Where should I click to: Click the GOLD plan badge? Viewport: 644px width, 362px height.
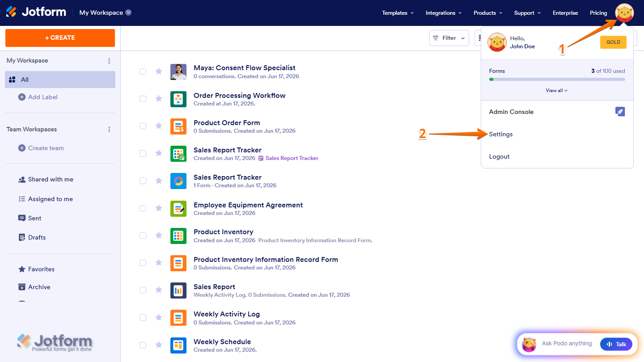coord(613,42)
